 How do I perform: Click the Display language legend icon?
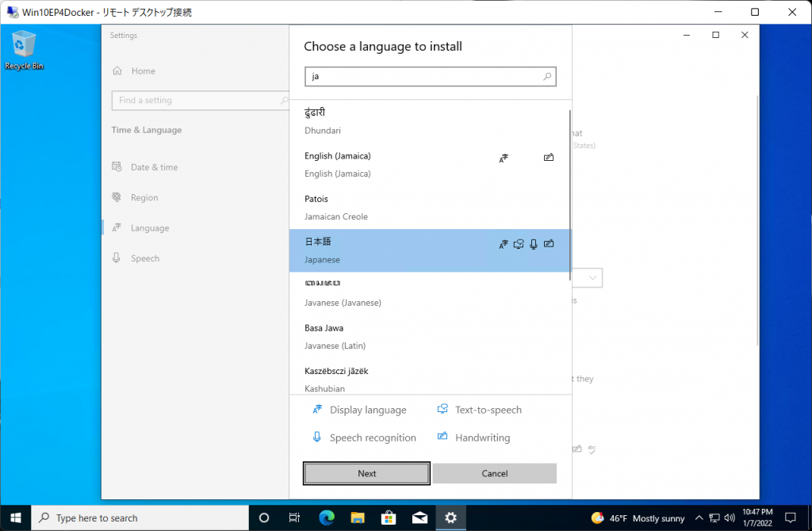point(317,410)
